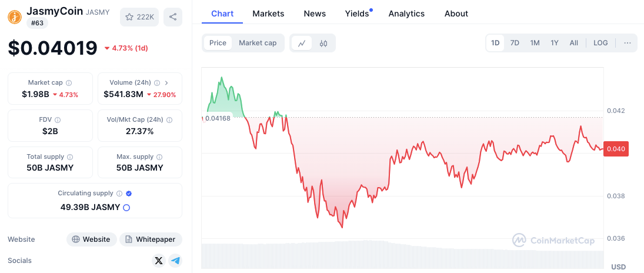
Task: Switch to the Analytics tab
Action: click(406, 14)
